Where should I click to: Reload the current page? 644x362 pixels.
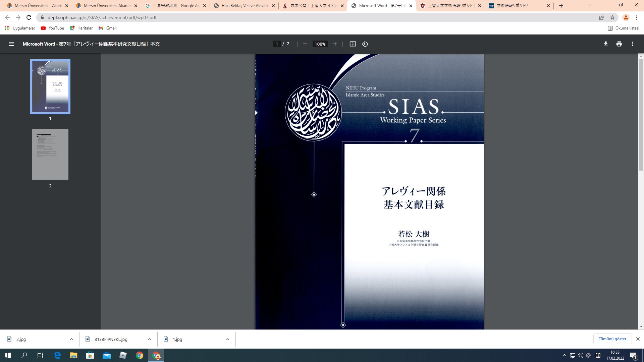[x=29, y=17]
